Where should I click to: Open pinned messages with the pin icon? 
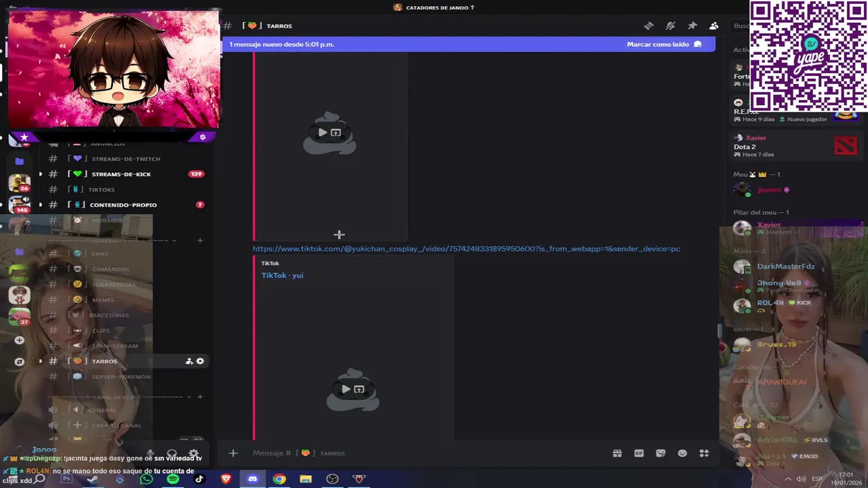692,26
